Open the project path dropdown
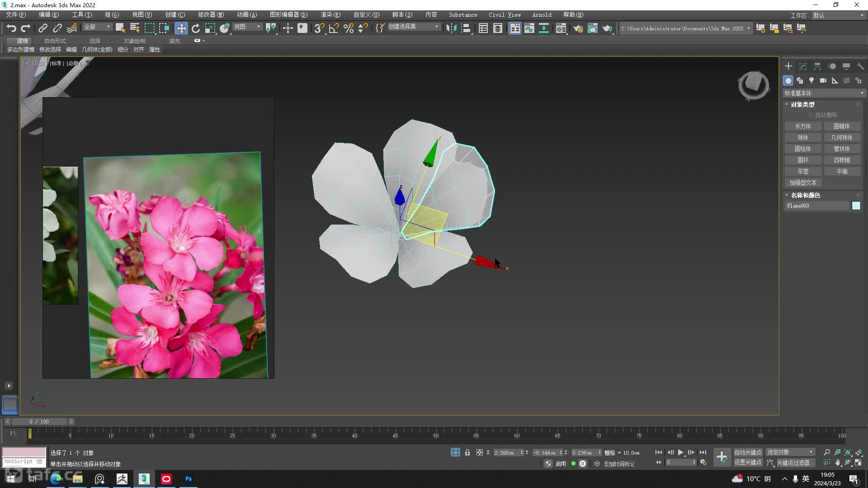This screenshot has width=868, height=488. click(685, 28)
